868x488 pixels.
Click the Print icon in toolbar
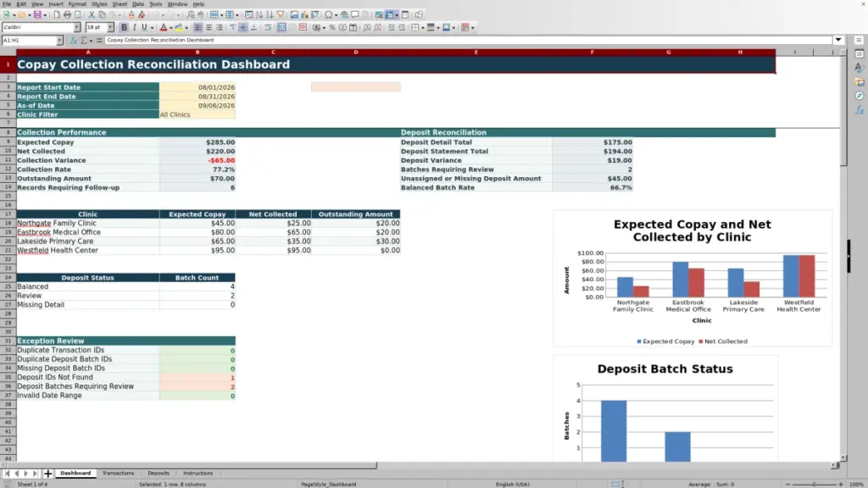coord(67,14)
